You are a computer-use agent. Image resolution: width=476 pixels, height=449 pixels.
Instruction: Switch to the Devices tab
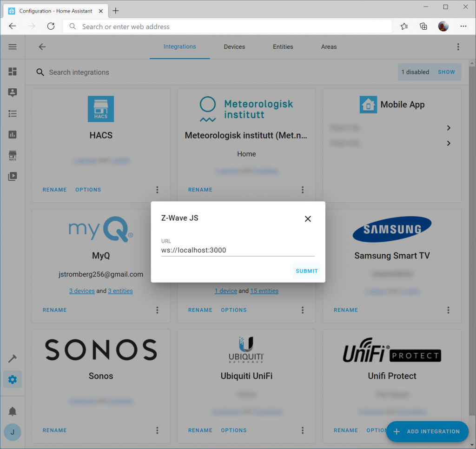click(x=234, y=47)
